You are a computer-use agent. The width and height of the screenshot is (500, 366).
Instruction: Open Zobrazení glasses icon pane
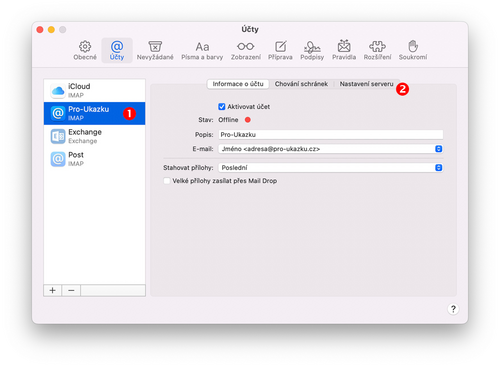[x=246, y=51]
